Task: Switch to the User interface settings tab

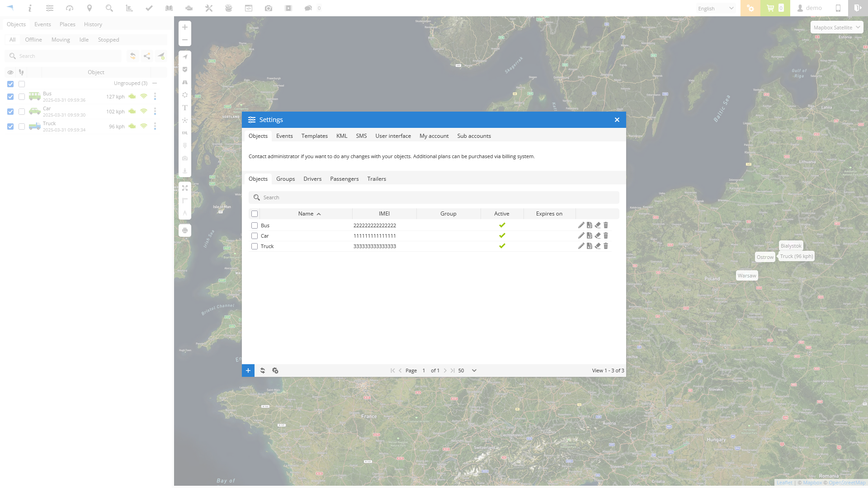Action: (393, 136)
